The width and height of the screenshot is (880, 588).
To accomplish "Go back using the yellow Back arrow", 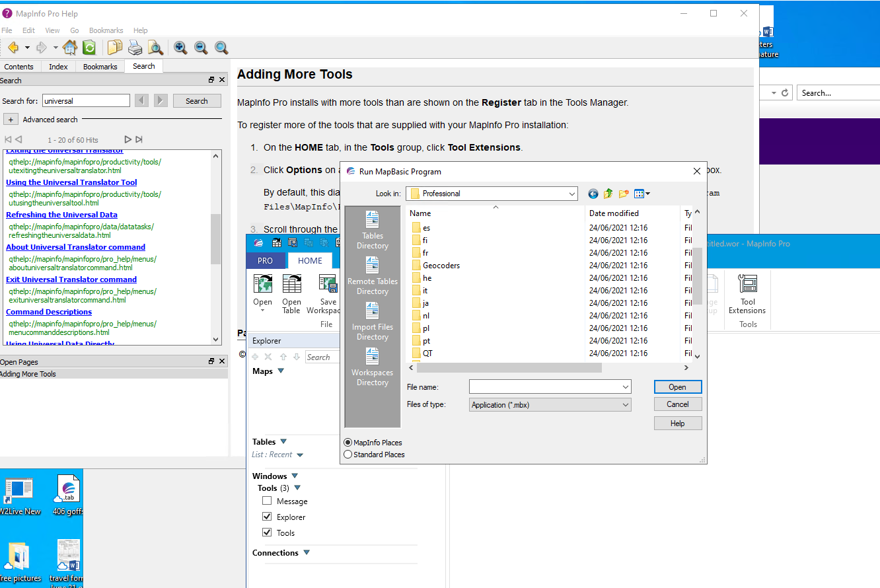I will (x=13, y=48).
